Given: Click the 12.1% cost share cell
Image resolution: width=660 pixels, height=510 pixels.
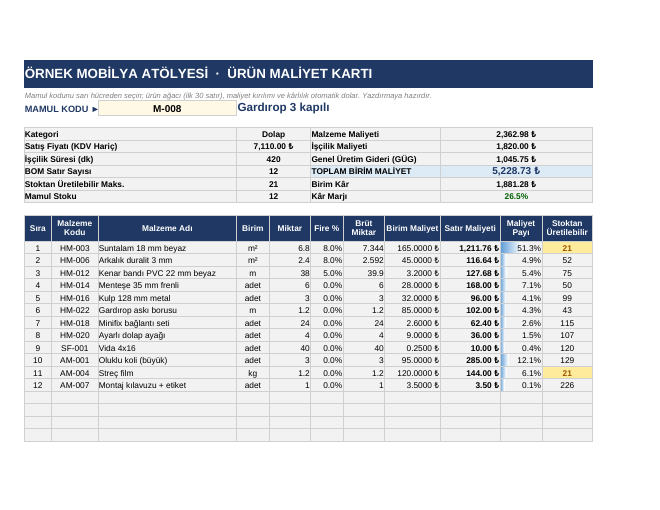Looking at the screenshot, I should 521,360.
